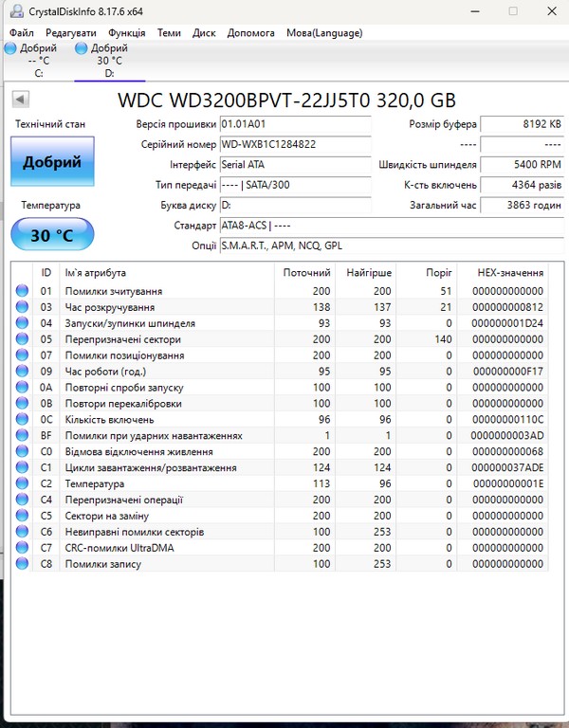Open the Допомога menu
The image size is (569, 728).
tap(251, 32)
